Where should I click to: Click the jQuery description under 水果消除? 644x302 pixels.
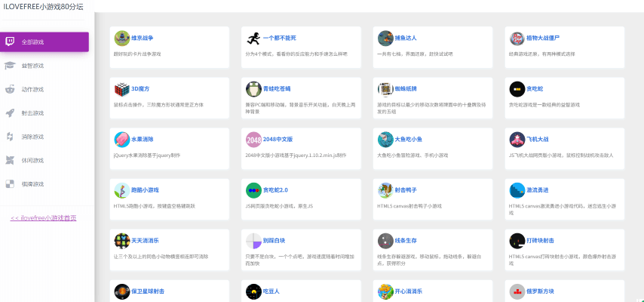(147, 156)
